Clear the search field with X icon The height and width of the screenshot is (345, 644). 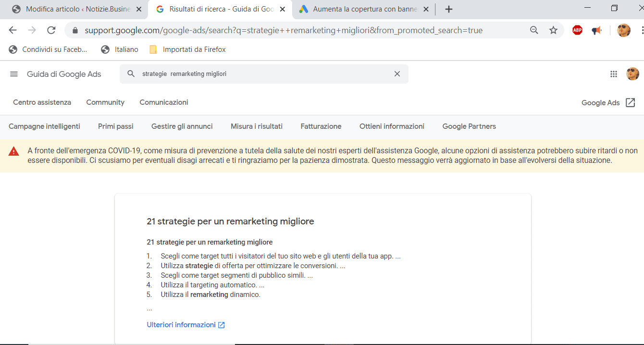pyautogui.click(x=397, y=74)
